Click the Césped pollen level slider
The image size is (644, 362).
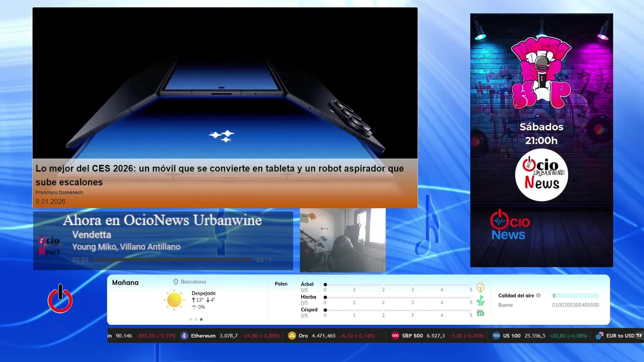click(398, 310)
